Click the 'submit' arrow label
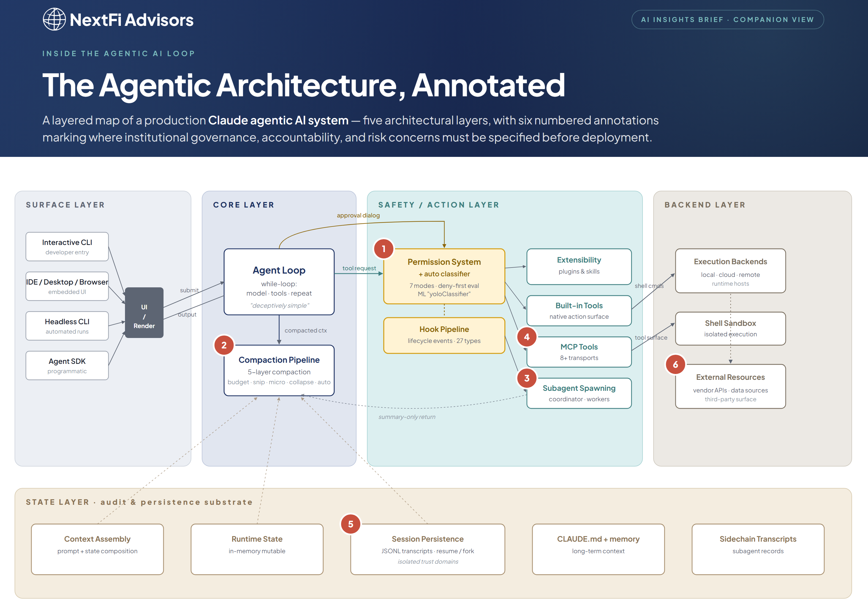The height and width of the screenshot is (600, 868). pos(189,290)
